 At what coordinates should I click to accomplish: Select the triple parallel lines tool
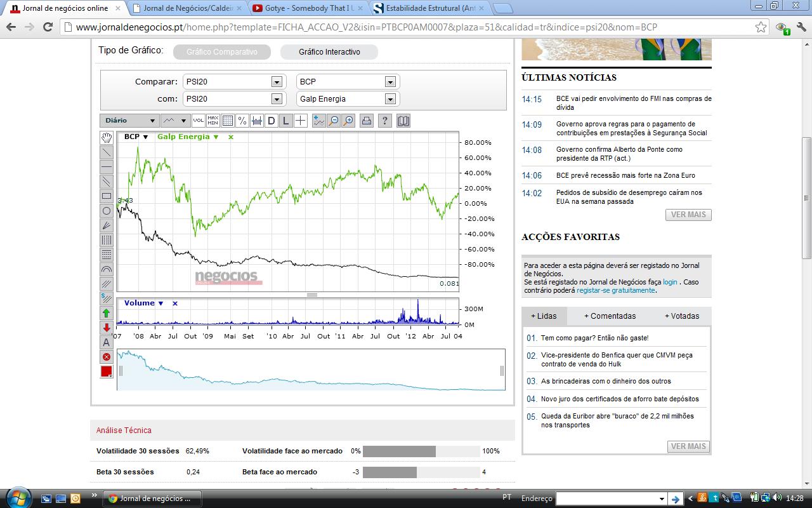point(107,283)
